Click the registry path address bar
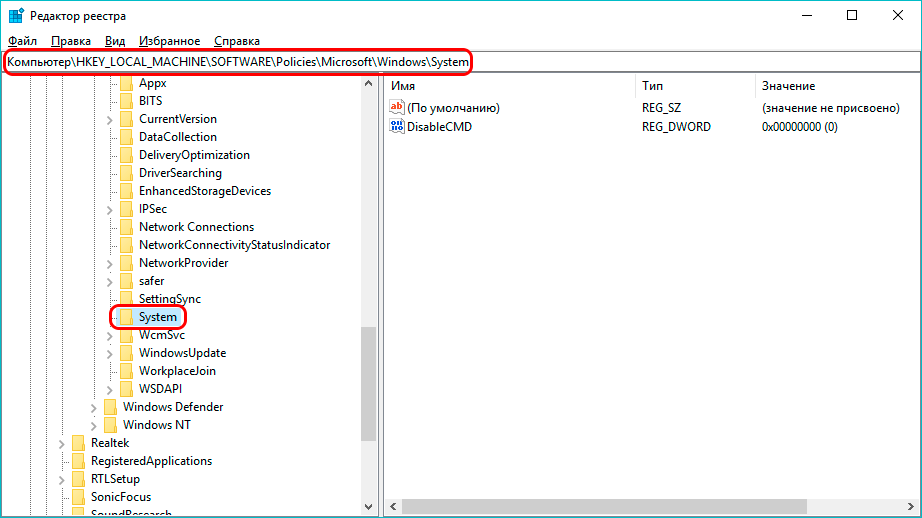The height and width of the screenshot is (518, 922). (461, 62)
